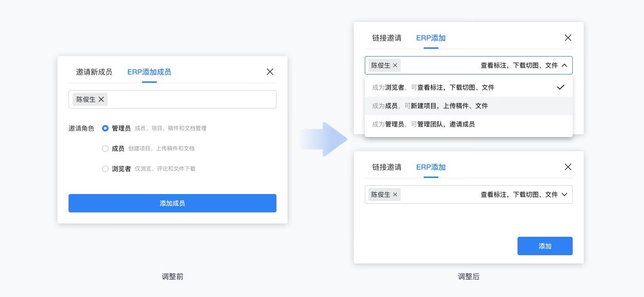The image size is (644, 297).
Task: Collapse the permission dropdown using up chevron
Action: click(564, 65)
